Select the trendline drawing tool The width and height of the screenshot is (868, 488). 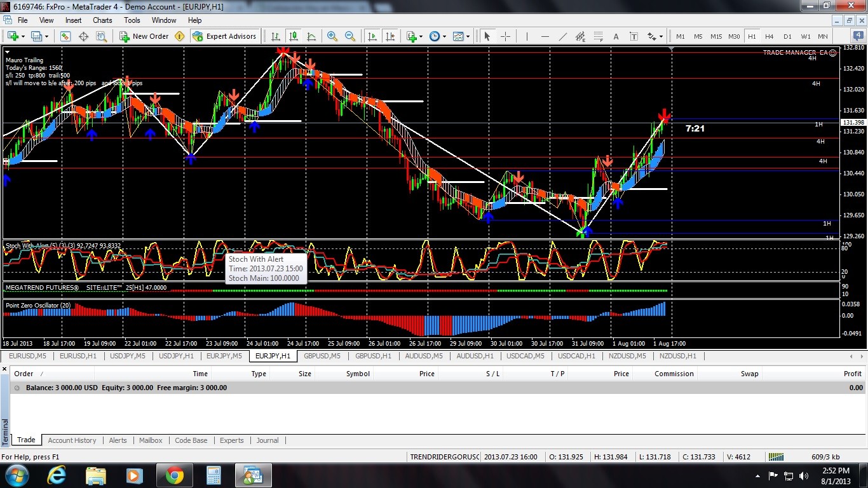pos(562,36)
